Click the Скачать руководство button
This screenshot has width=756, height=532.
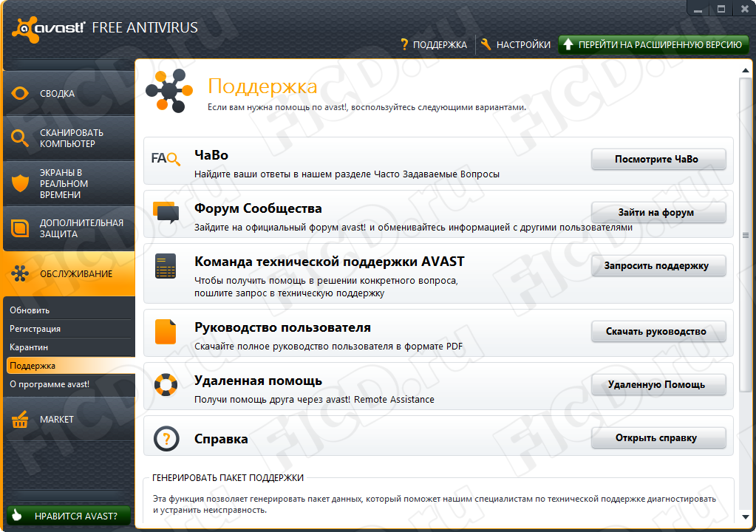658,332
